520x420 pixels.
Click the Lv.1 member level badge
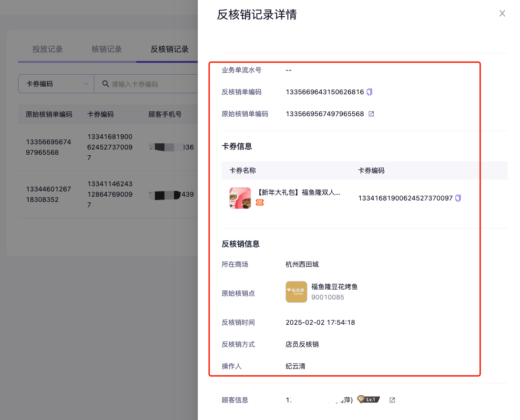pos(368,400)
